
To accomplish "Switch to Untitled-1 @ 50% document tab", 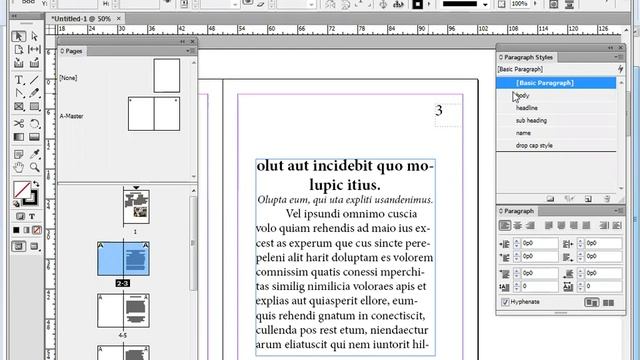I will pos(81,19).
